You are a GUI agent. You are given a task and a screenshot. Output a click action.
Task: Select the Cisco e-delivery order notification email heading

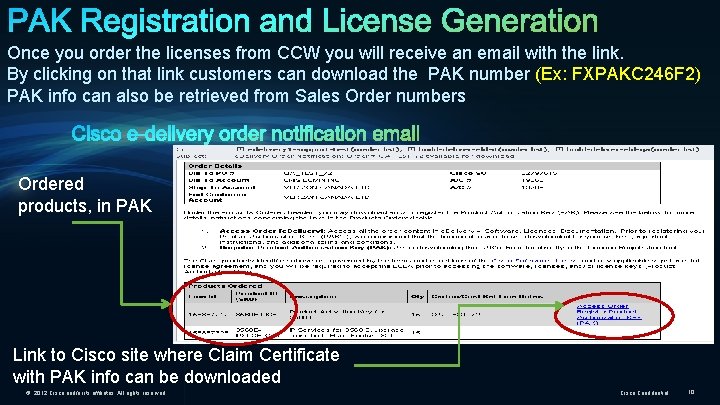[246, 134]
